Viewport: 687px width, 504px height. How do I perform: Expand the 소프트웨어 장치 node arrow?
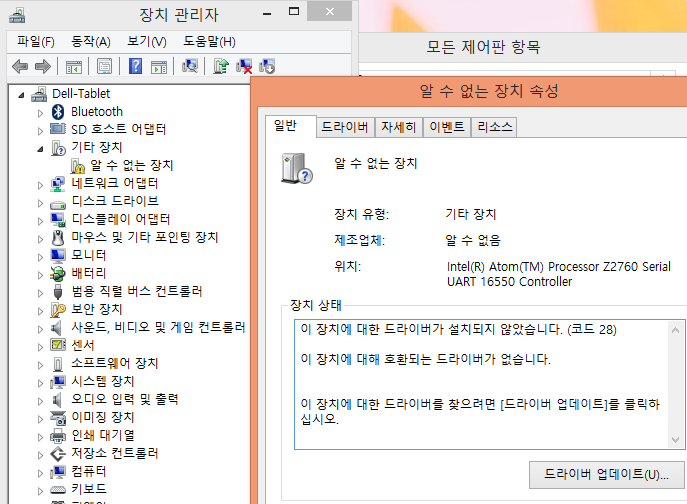(x=40, y=365)
